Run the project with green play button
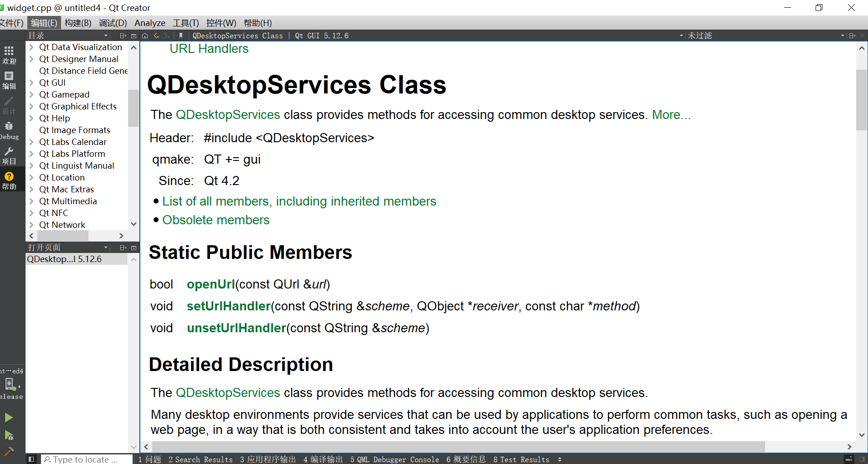This screenshot has width=868, height=464. pyautogui.click(x=9, y=417)
